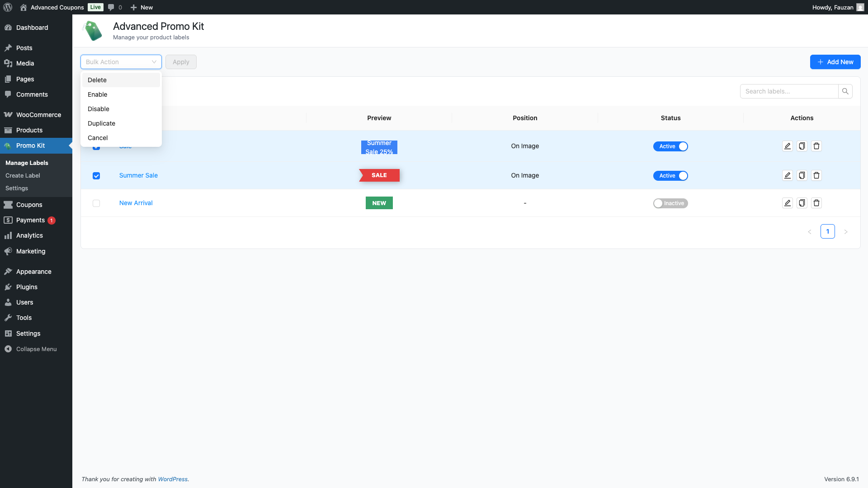Open the comments bubble in the admin bar
This screenshot has height=488, width=868.
point(111,7)
